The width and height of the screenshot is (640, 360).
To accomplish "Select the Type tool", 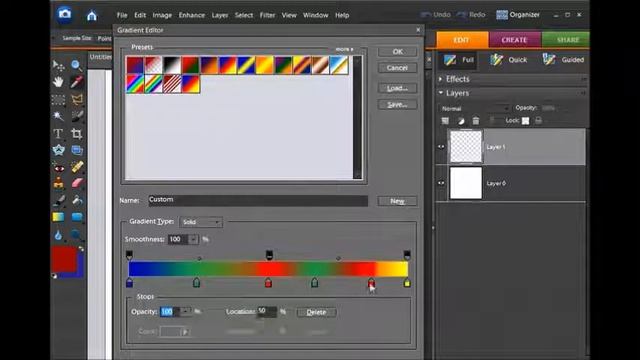I will [58, 133].
